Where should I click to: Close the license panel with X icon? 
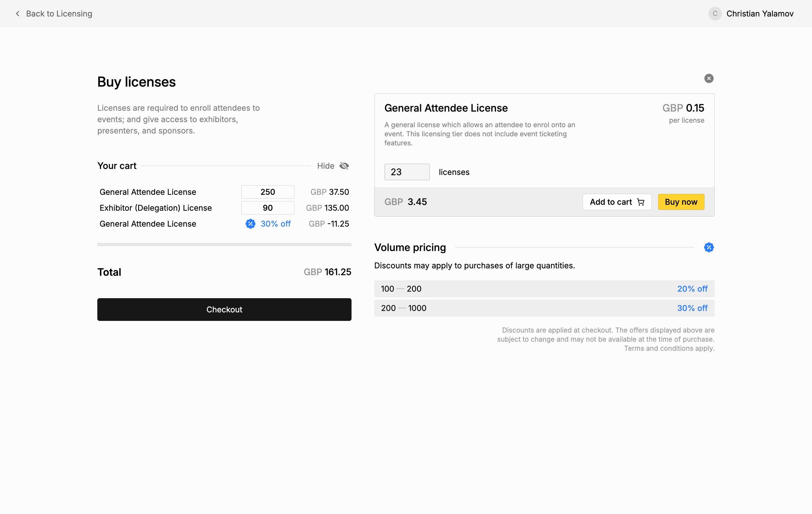(x=708, y=78)
